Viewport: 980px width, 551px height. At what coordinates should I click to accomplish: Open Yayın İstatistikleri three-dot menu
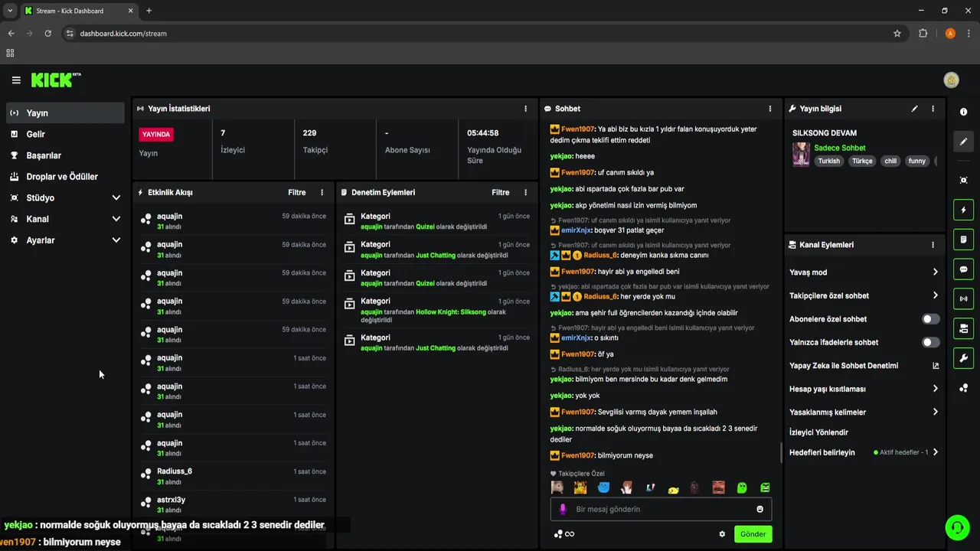coord(525,109)
